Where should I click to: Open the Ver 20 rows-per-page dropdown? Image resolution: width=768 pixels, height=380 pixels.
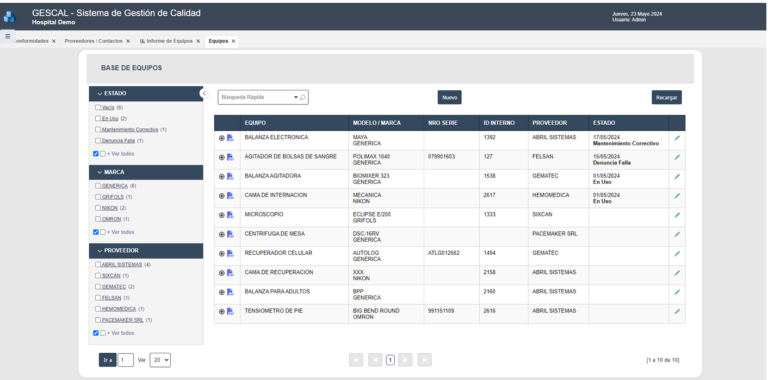pyautogui.click(x=160, y=360)
